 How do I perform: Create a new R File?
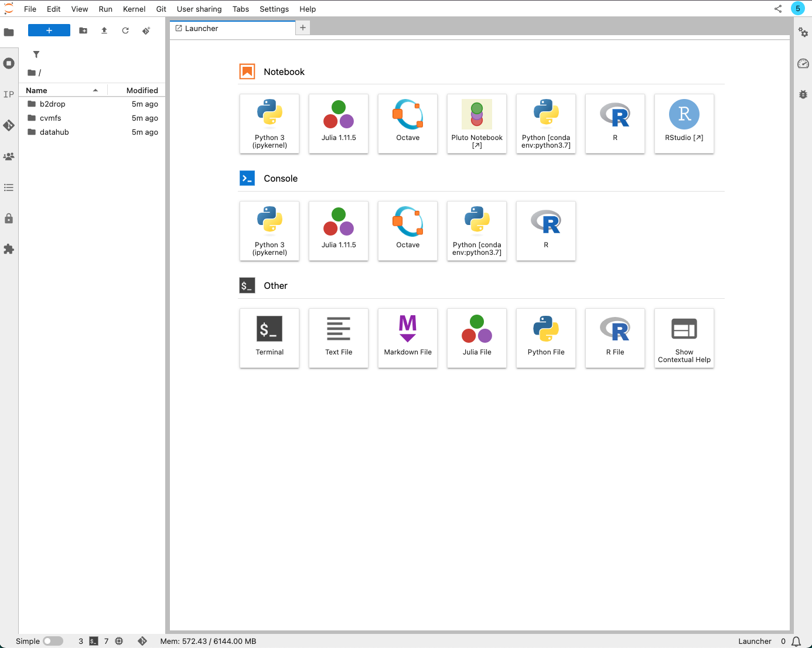[615, 338]
